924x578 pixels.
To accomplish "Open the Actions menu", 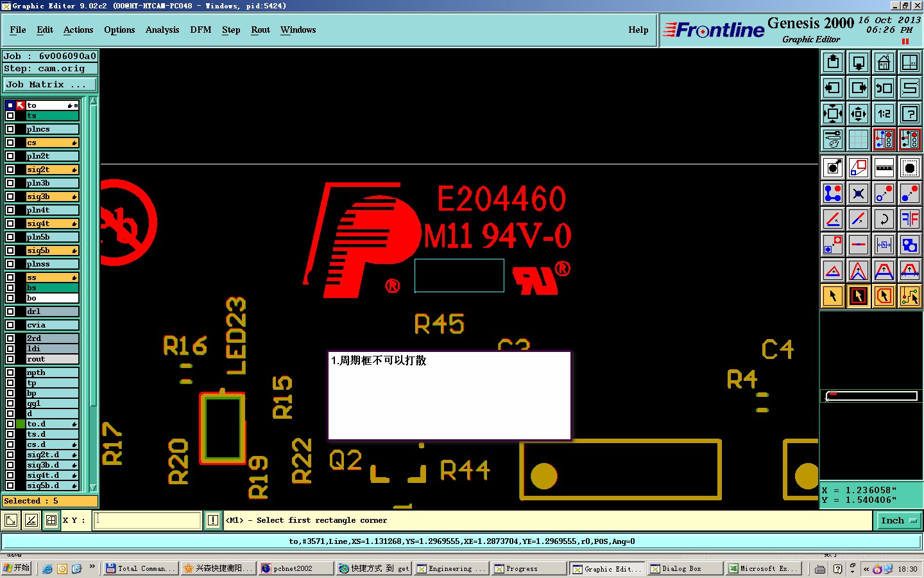I will [78, 30].
